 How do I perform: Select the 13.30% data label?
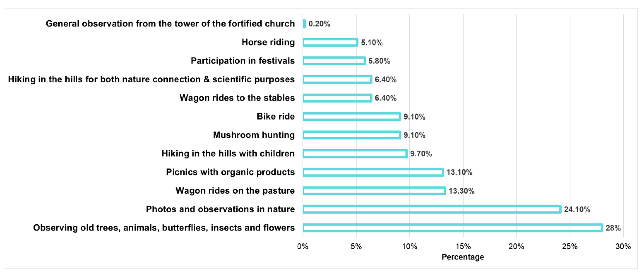pyautogui.click(x=461, y=191)
